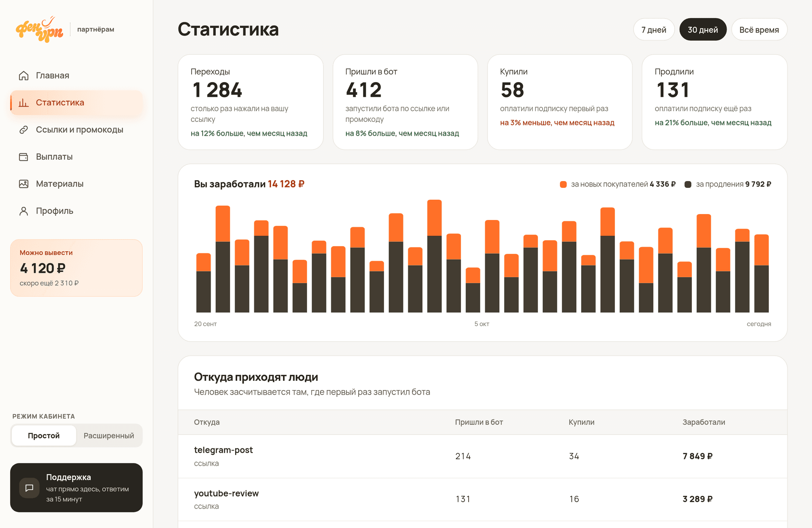Click the 5 окт axis label
The image size is (812, 528).
click(482, 324)
